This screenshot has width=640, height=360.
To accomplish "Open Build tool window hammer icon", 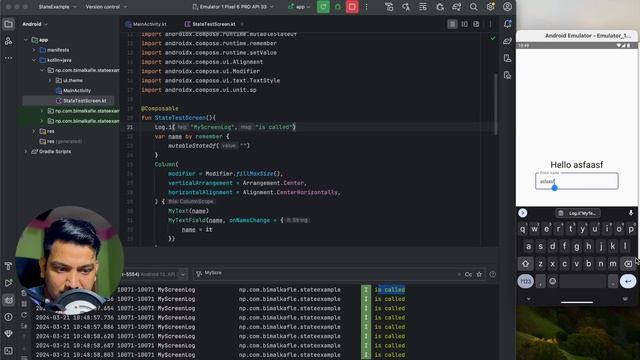I will point(8,266).
